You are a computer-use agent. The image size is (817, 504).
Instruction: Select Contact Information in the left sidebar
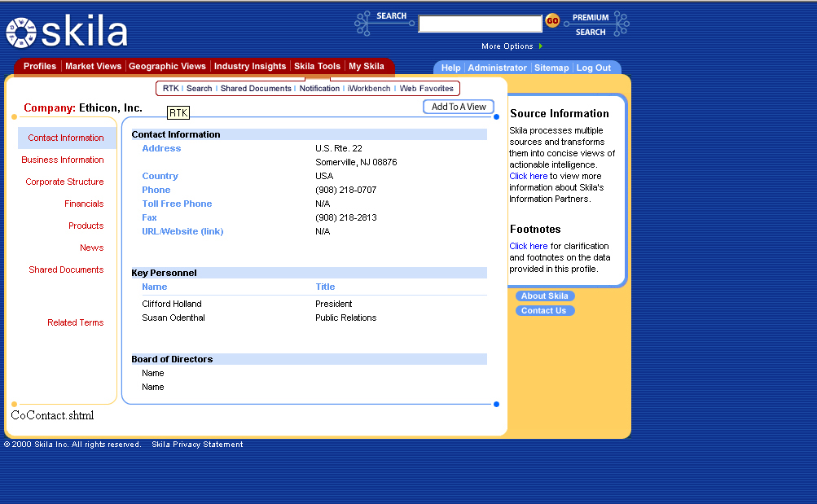click(66, 138)
